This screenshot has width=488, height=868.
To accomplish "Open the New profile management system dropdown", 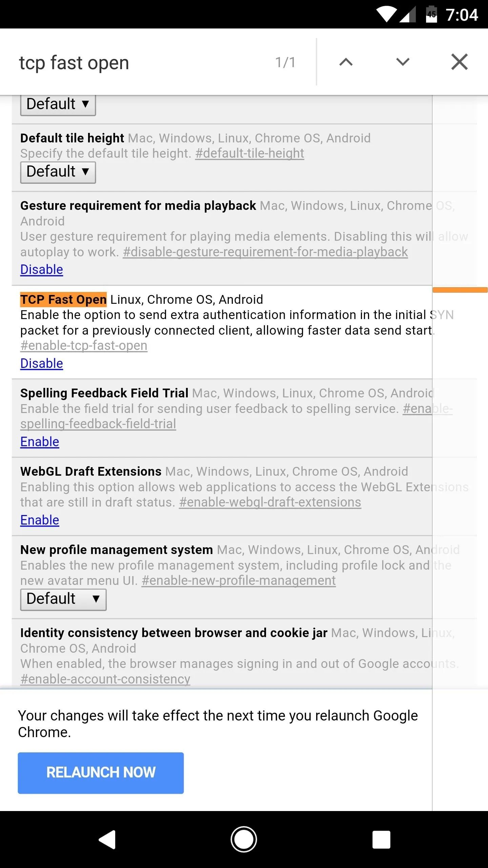I will click(63, 599).
